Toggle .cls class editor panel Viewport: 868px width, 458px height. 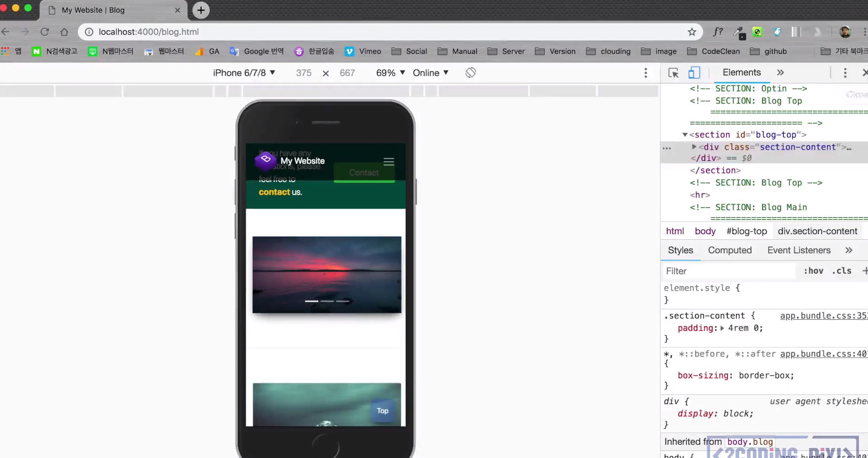tap(842, 271)
